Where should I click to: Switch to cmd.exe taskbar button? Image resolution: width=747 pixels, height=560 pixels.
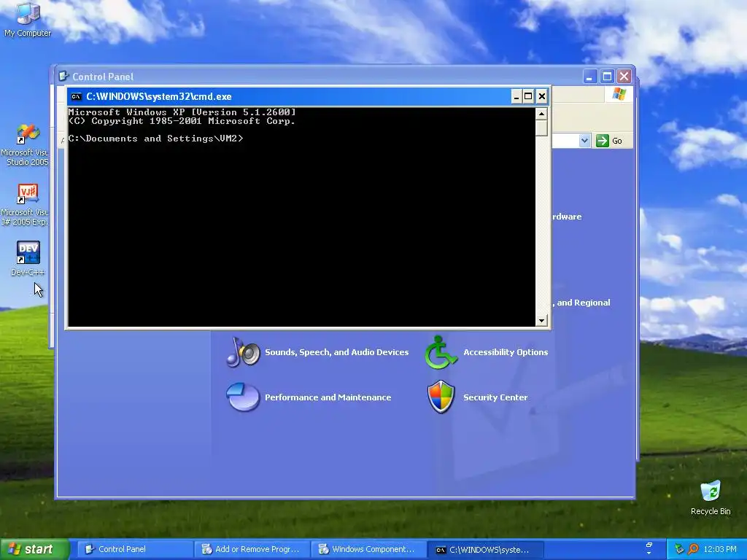(x=485, y=550)
